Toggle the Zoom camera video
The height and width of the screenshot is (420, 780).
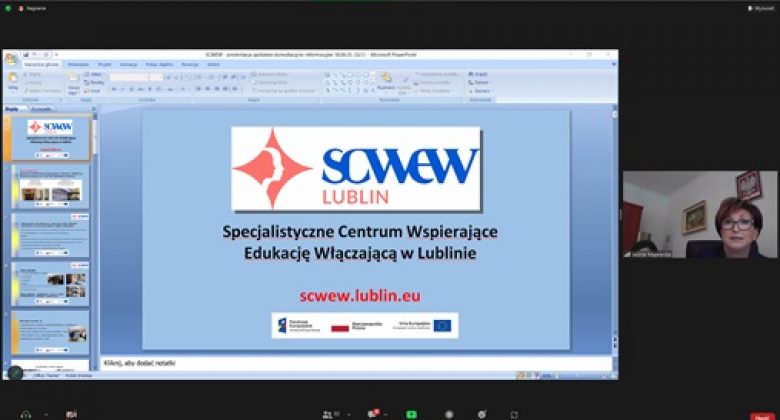point(71,413)
